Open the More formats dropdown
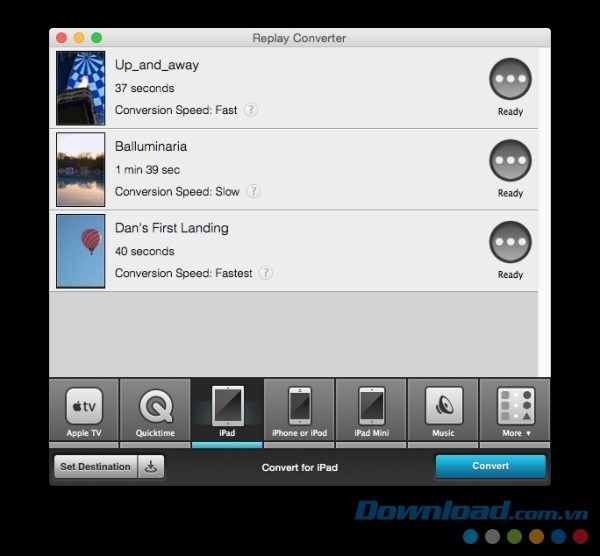The height and width of the screenshot is (556, 600). (516, 410)
